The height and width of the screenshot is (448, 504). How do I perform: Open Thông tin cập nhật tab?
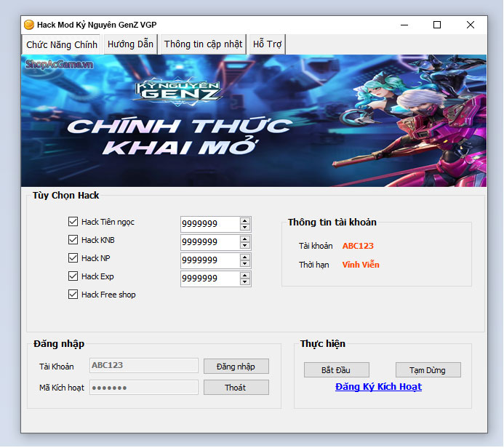(x=203, y=44)
